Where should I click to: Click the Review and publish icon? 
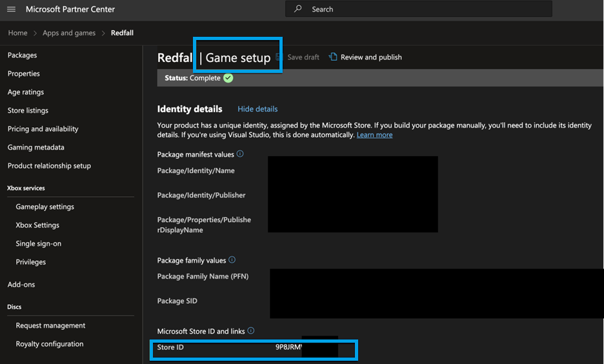point(333,57)
